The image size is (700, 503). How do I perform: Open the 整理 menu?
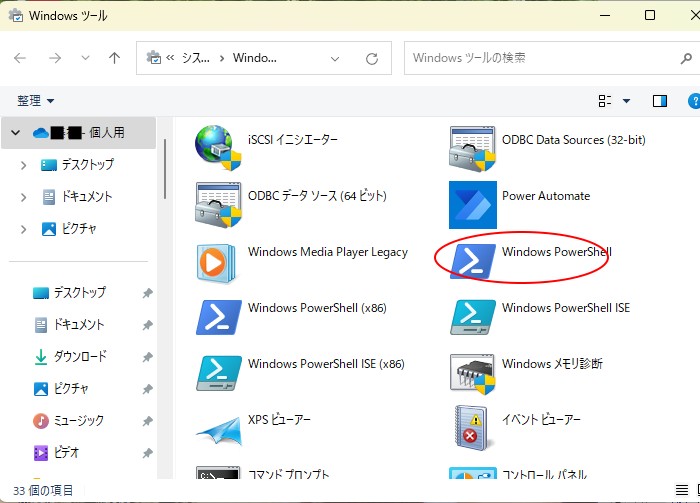(x=35, y=101)
